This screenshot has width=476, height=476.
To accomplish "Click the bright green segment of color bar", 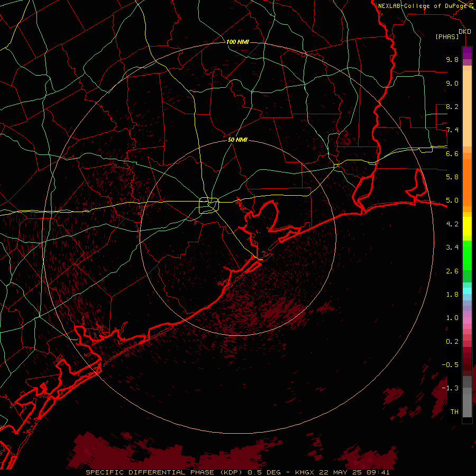I will (x=467, y=255).
